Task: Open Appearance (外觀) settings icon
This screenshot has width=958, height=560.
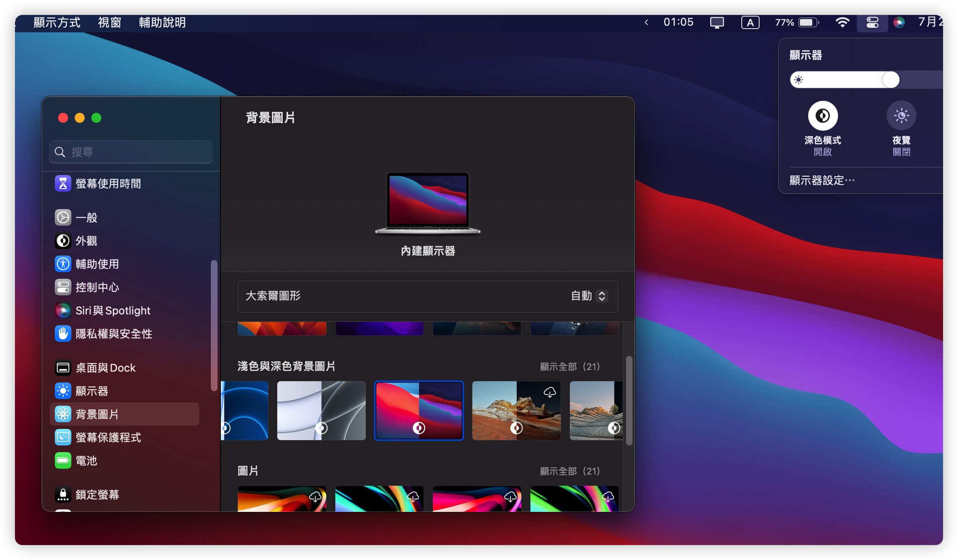Action: [63, 241]
